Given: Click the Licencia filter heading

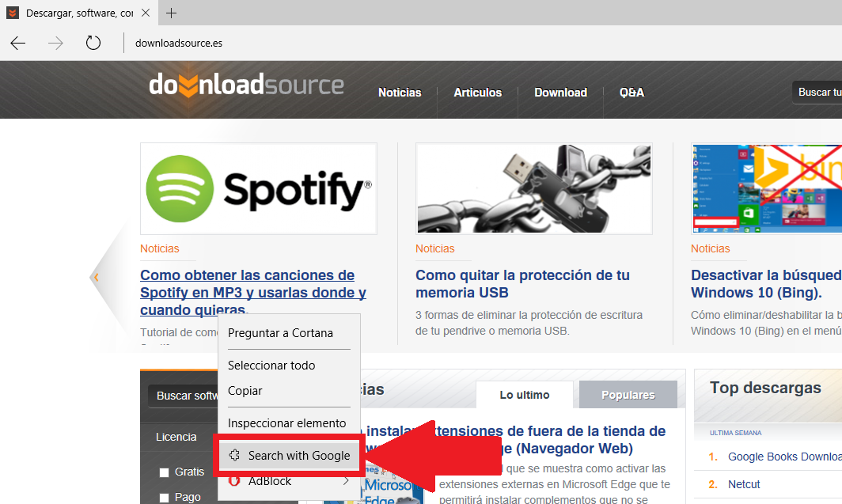Looking at the screenshot, I should tap(176, 437).
